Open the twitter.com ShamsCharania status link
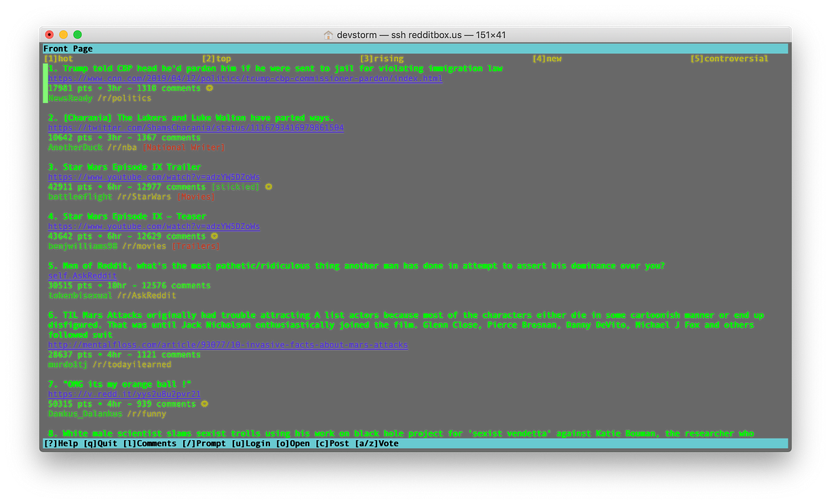This screenshot has height=504, width=831. [x=196, y=128]
